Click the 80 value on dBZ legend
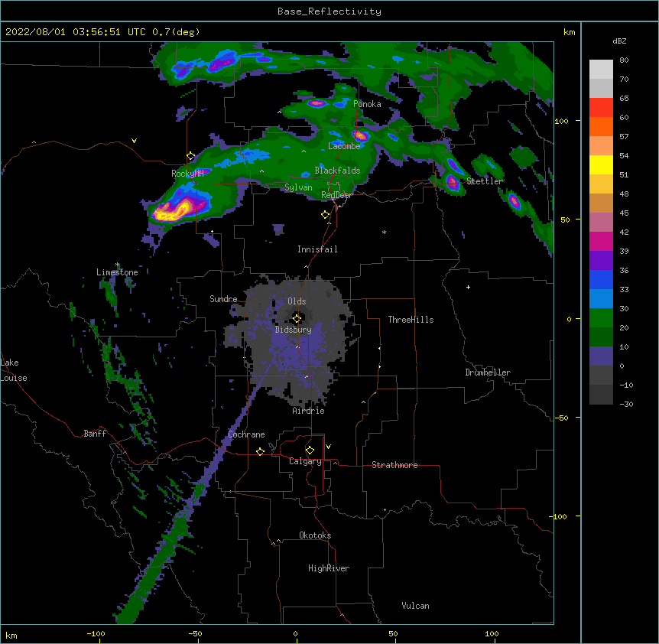This screenshot has height=644, width=659. (624, 60)
